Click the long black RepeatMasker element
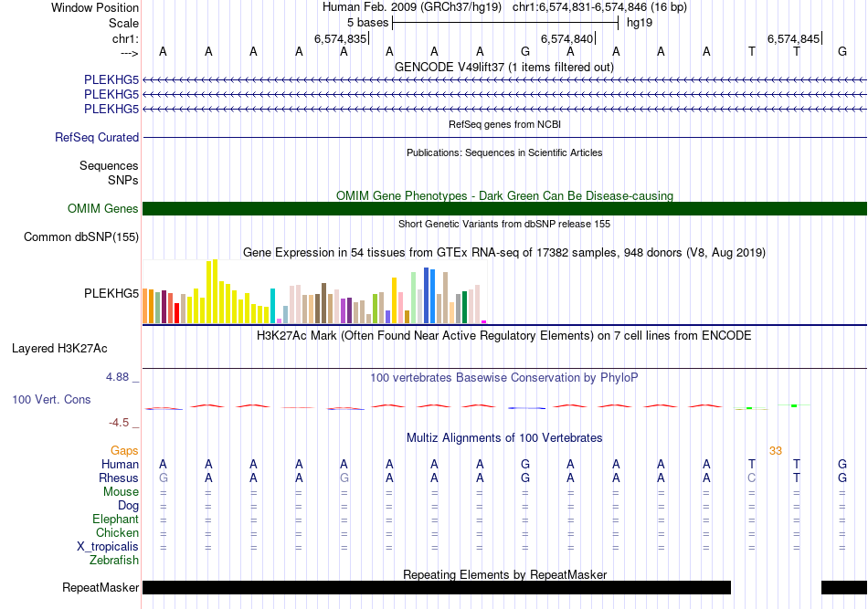The image size is (868, 609). pyautogui.click(x=437, y=587)
